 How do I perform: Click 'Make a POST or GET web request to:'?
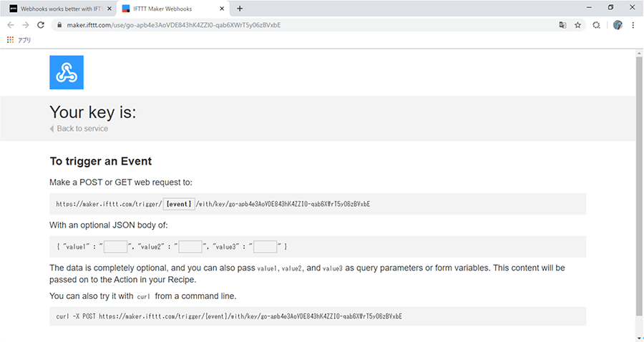click(x=121, y=182)
